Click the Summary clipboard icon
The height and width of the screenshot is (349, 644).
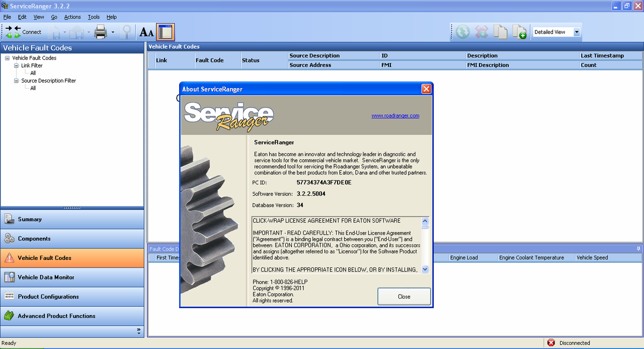[9, 219]
